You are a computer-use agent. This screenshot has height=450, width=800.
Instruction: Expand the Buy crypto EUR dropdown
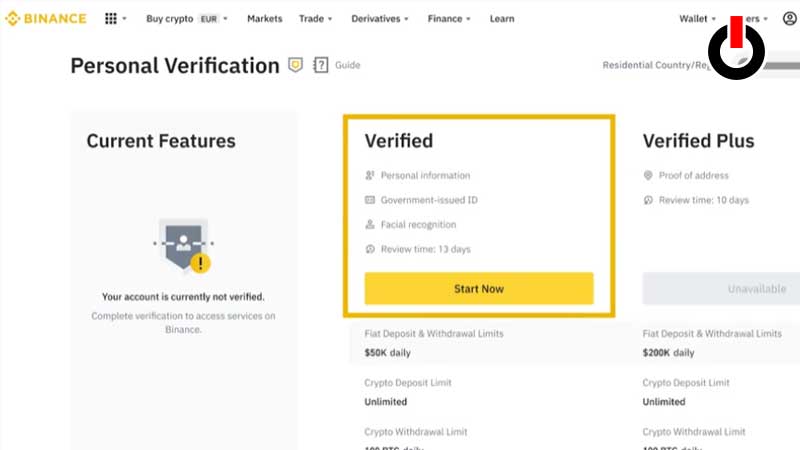point(187,19)
